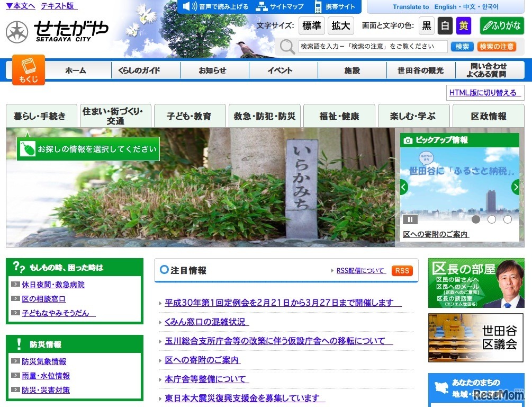532x407 pixels.
Task: Open the orange もくじ index icon
Action: click(28, 69)
